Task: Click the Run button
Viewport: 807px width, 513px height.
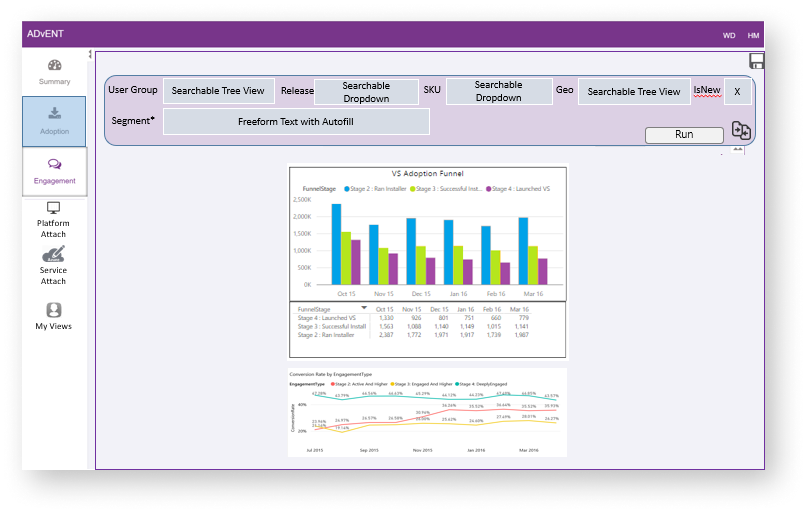Action: (684, 135)
